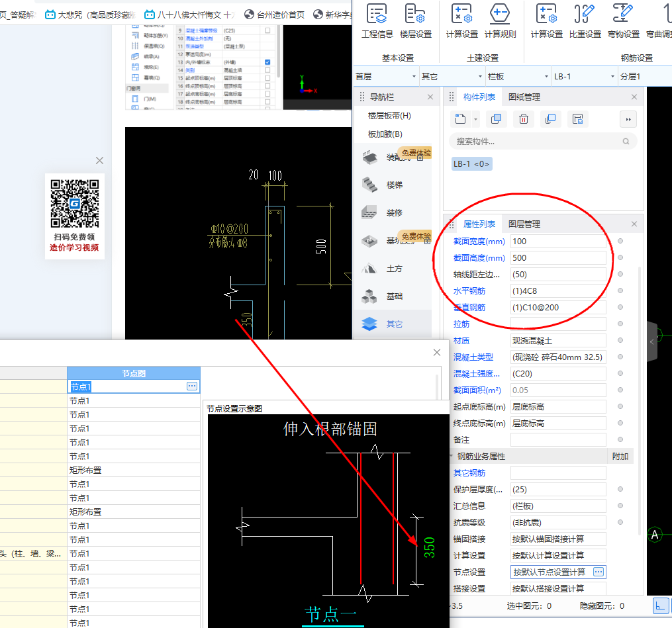This screenshot has height=628, width=672.
Task: Toggle the circle marker for 截面宽度 row
Action: coord(620,241)
